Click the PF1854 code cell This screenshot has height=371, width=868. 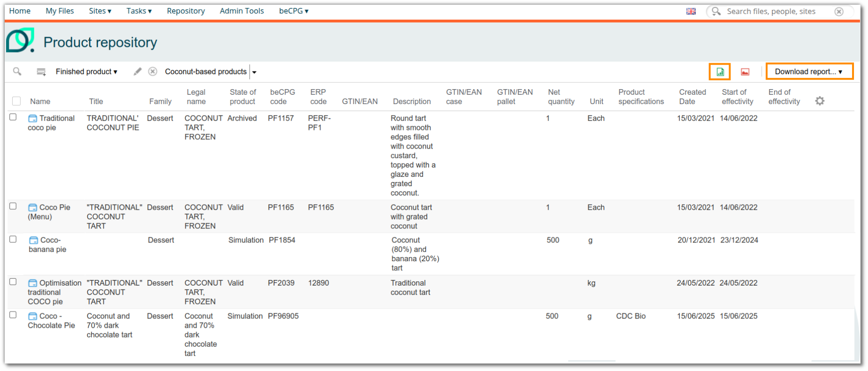282,240
